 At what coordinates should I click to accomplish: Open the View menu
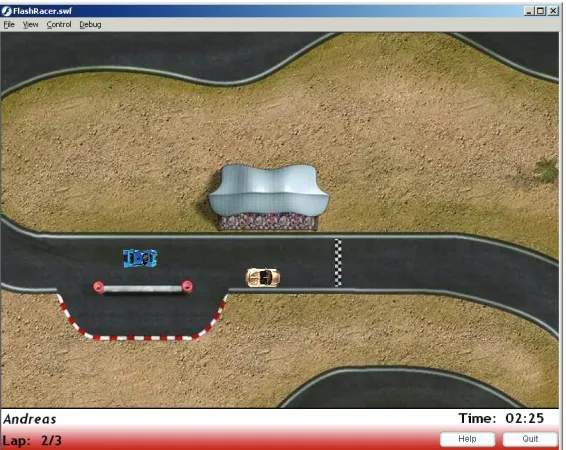click(x=30, y=25)
